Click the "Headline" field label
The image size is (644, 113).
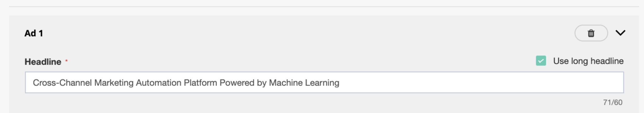[x=43, y=62]
